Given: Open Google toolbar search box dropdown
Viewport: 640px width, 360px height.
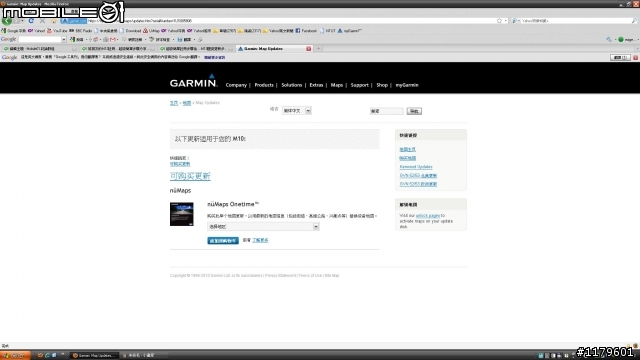Looking at the screenshot, I should coord(64,40).
